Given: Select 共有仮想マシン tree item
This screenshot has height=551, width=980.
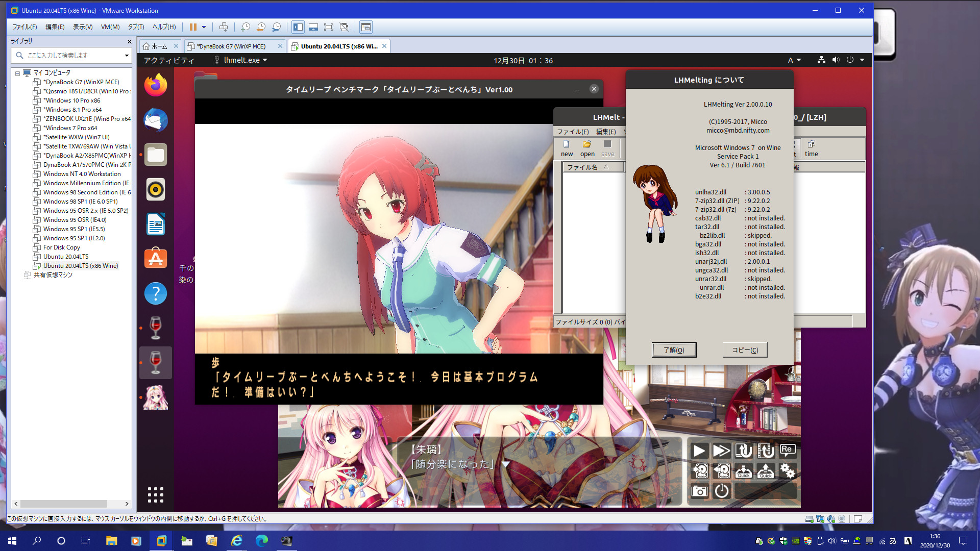Looking at the screenshot, I should coord(53,275).
